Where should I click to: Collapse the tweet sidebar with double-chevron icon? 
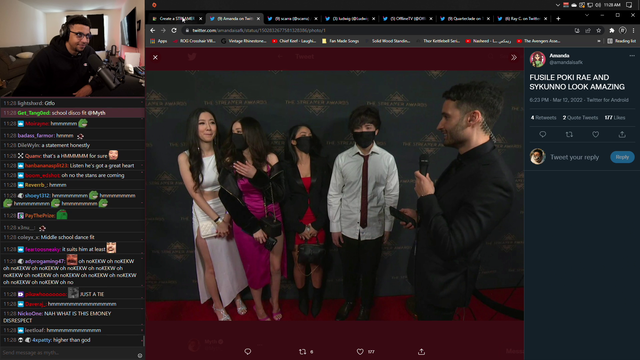coord(514,58)
